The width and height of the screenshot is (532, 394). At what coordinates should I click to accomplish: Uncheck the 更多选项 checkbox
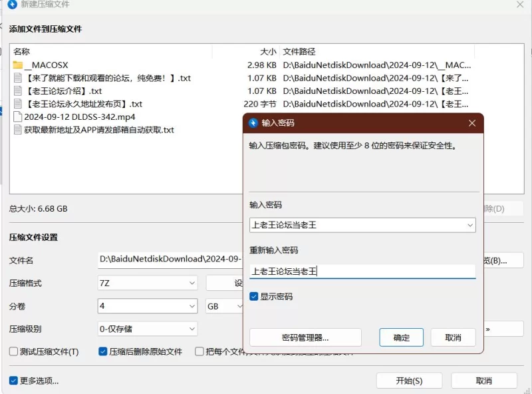click(x=14, y=381)
